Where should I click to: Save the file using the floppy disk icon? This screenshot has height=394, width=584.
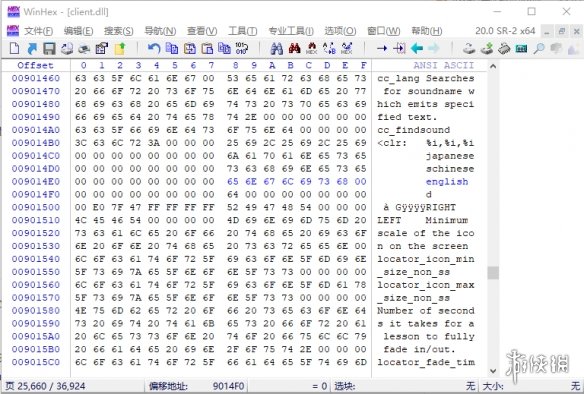coord(49,48)
